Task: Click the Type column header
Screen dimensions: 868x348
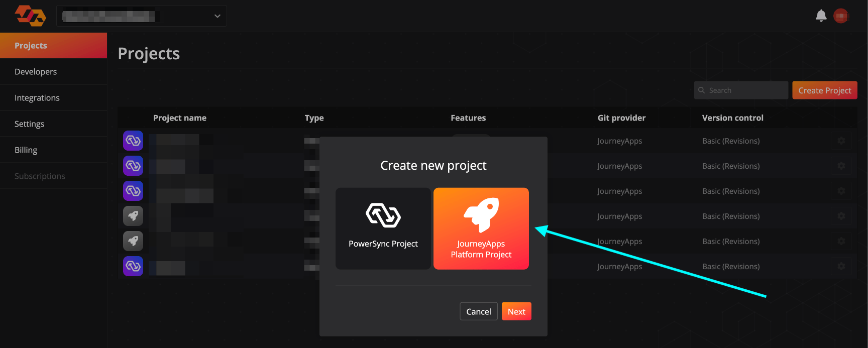Action: click(x=314, y=118)
